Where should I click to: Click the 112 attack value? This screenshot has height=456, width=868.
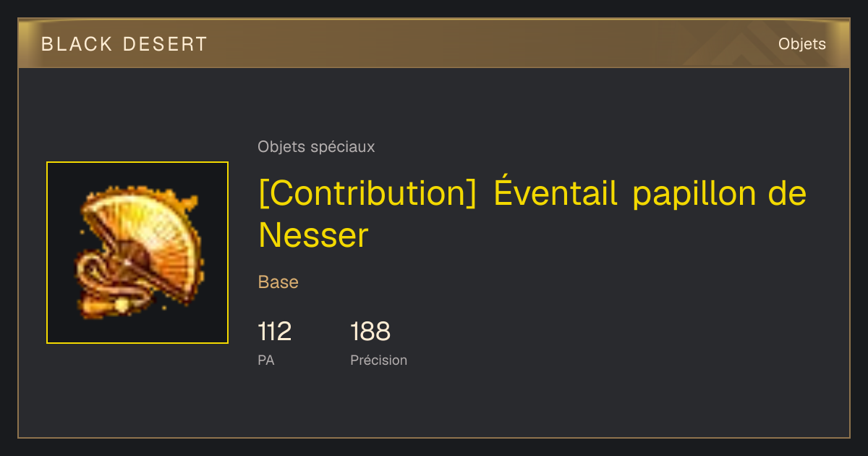(274, 332)
